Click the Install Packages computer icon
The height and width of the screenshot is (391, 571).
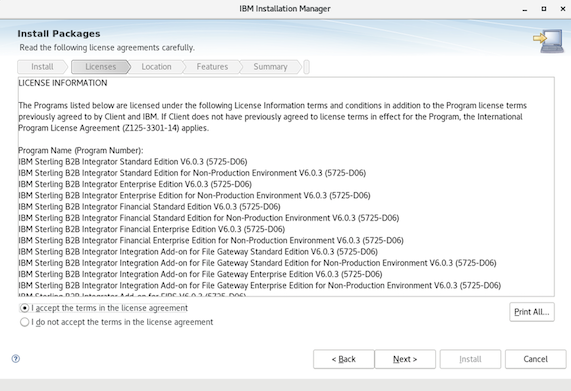click(x=549, y=41)
